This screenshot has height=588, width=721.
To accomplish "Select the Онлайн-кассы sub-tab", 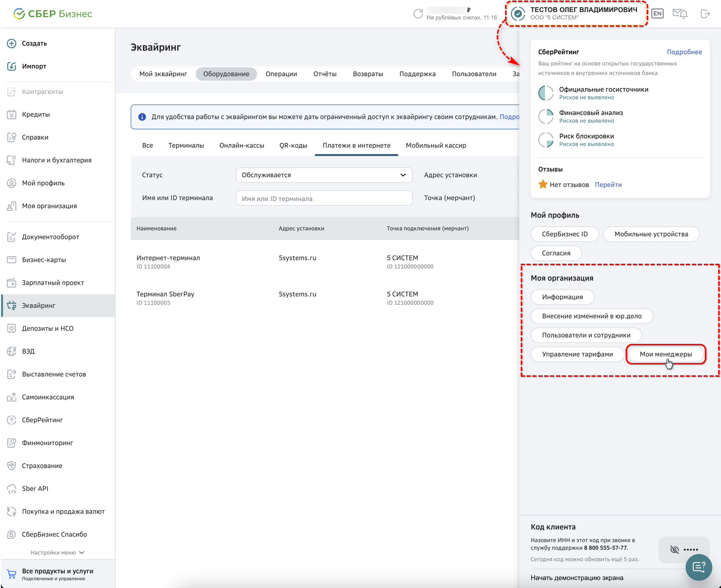I will [242, 145].
